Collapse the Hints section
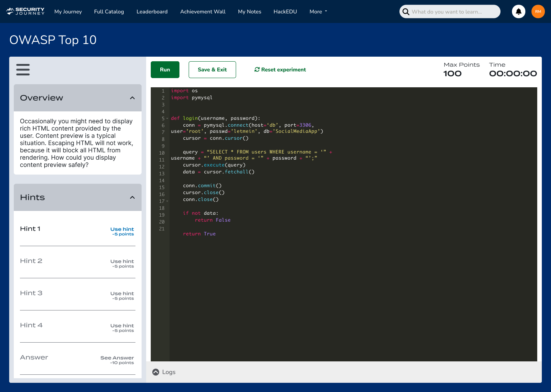This screenshot has width=551, height=392. click(132, 198)
